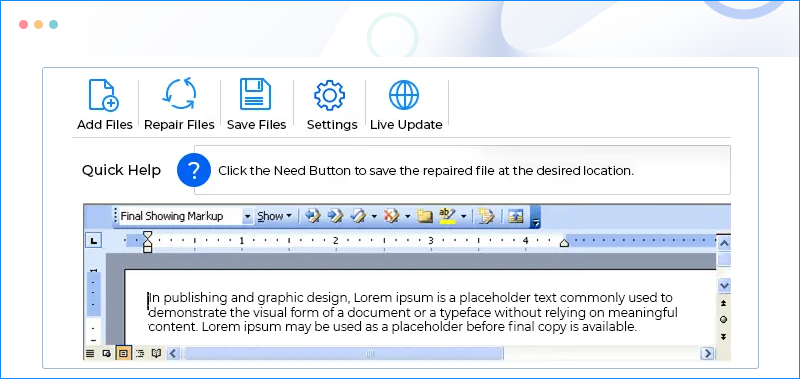Switch to Web Layout view icon

[x=107, y=353]
